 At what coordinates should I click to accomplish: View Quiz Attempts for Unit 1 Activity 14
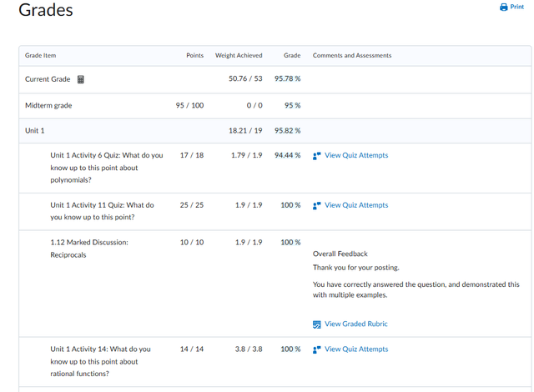tap(356, 349)
